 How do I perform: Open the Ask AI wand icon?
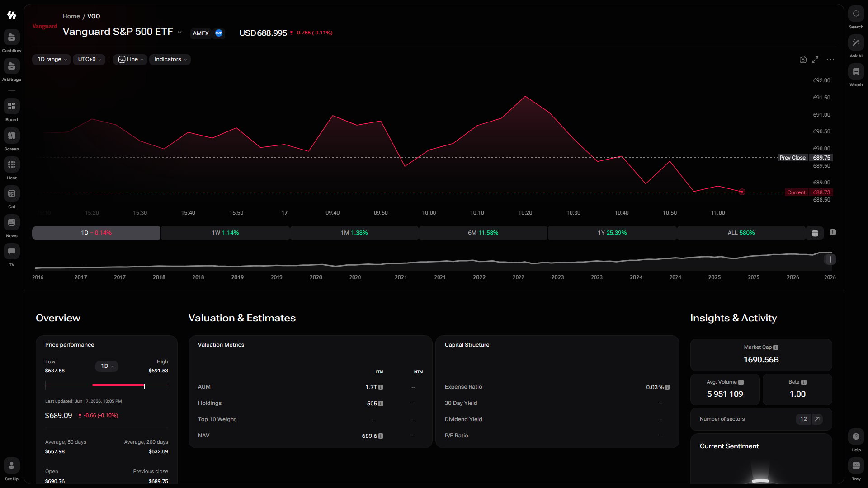(x=856, y=43)
